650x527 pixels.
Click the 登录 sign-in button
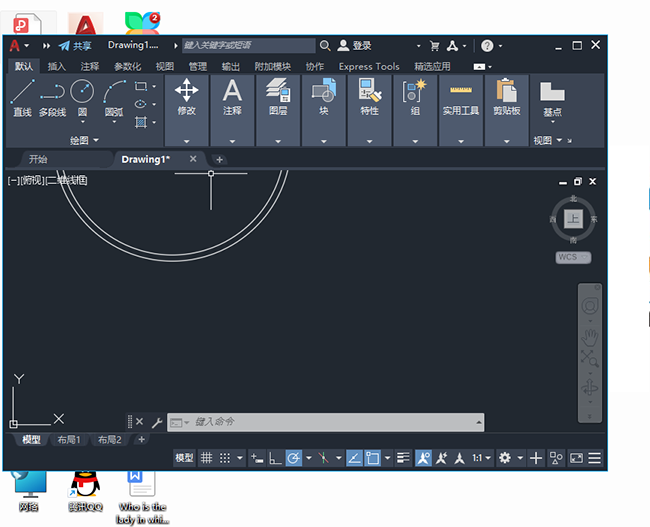(x=354, y=46)
